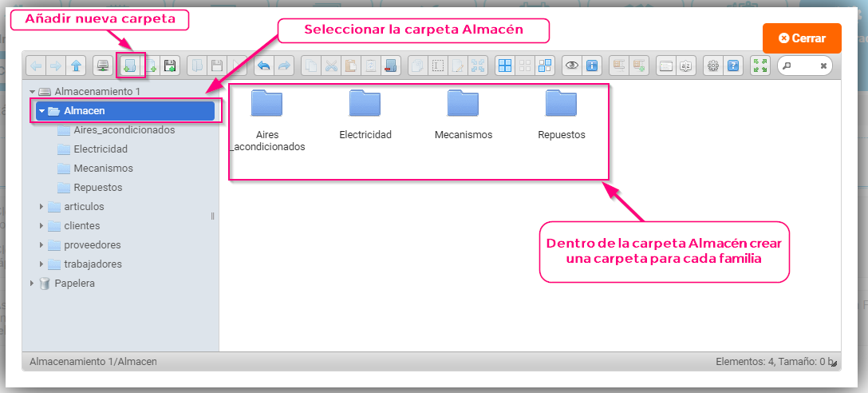Click the new folder toolbar icon
Image resolution: width=868 pixels, height=393 pixels.
point(128,65)
